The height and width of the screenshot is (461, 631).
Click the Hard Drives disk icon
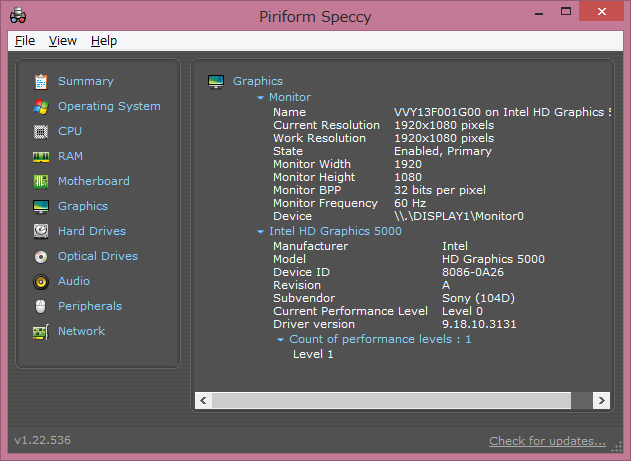point(41,232)
